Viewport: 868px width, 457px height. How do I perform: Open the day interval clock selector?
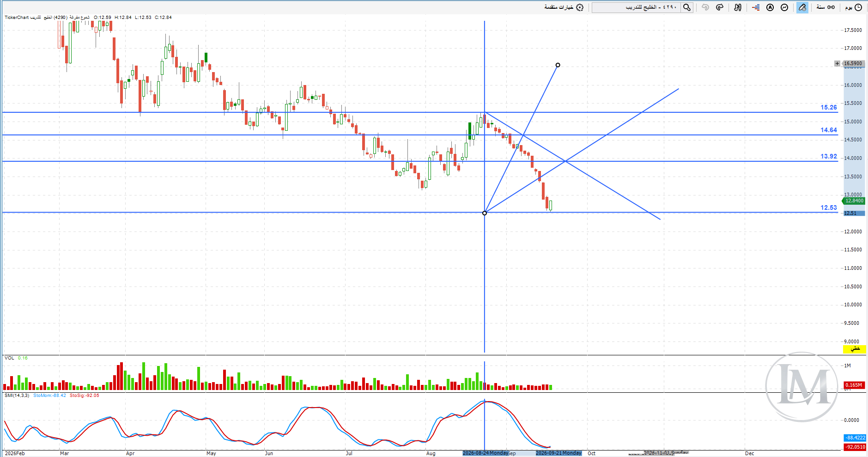click(854, 7)
